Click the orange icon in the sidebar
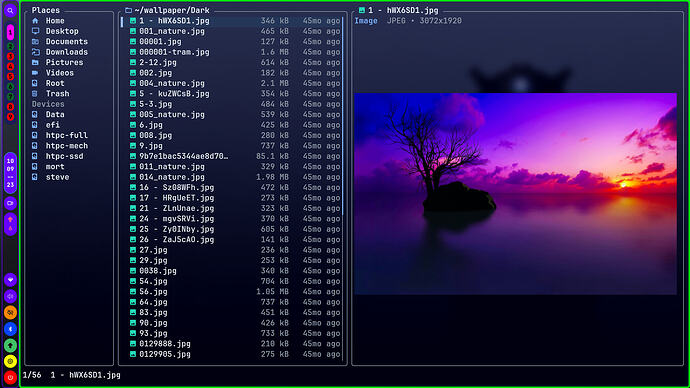 10,312
